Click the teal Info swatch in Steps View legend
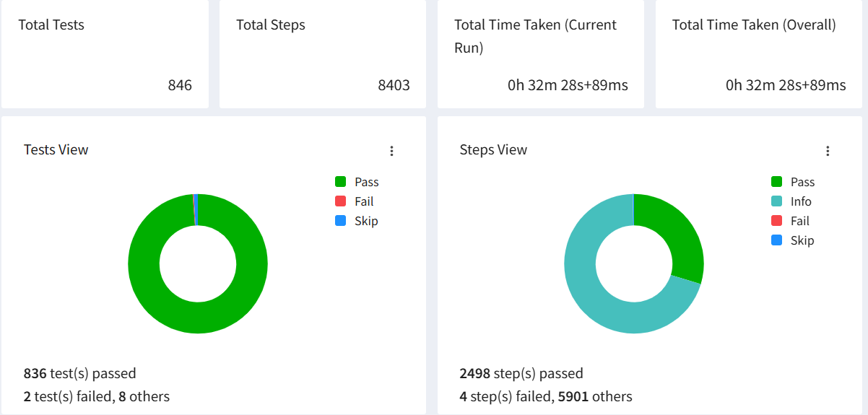868x415 pixels. tap(777, 201)
